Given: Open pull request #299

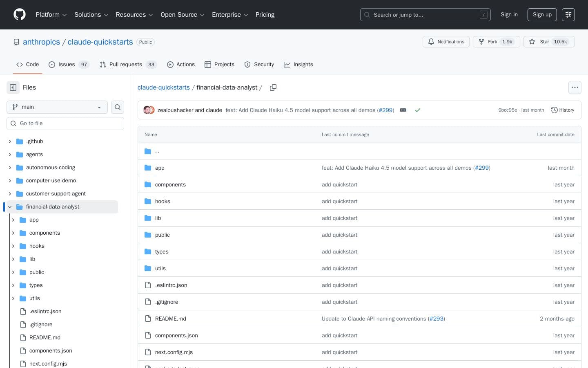Looking at the screenshot, I should [x=385, y=110].
